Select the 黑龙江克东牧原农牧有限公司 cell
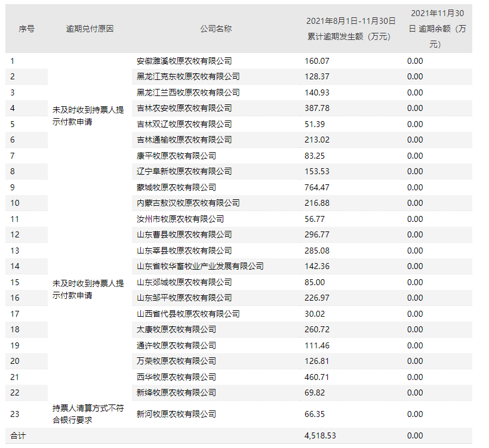 (x=188, y=76)
